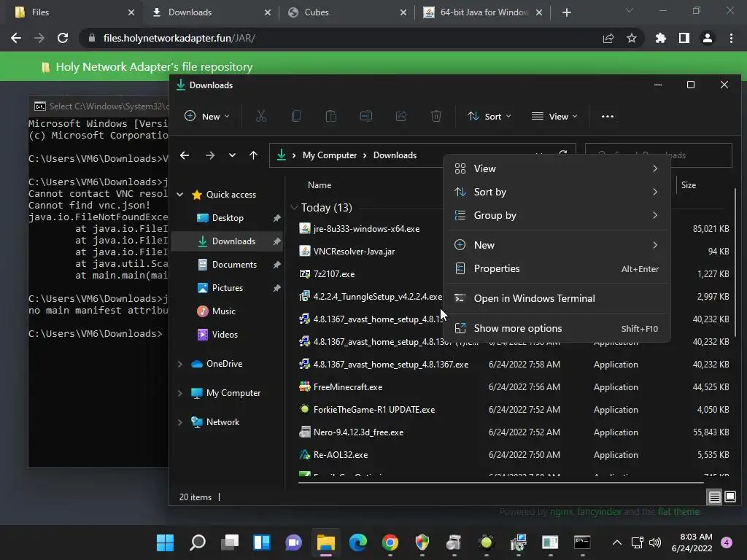
Task: Select Pictures in Quick access
Action: point(228,287)
